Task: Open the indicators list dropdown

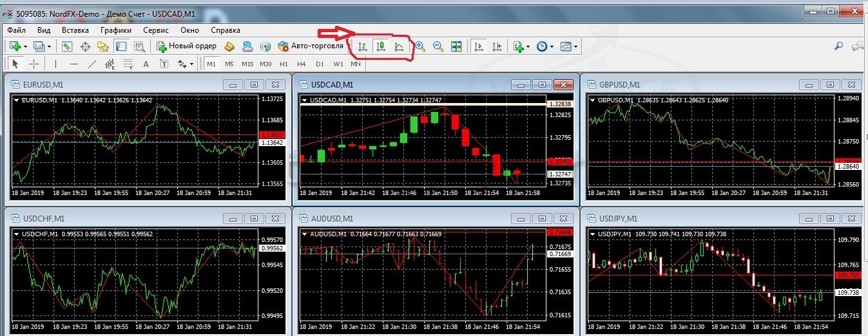Action: tap(528, 46)
